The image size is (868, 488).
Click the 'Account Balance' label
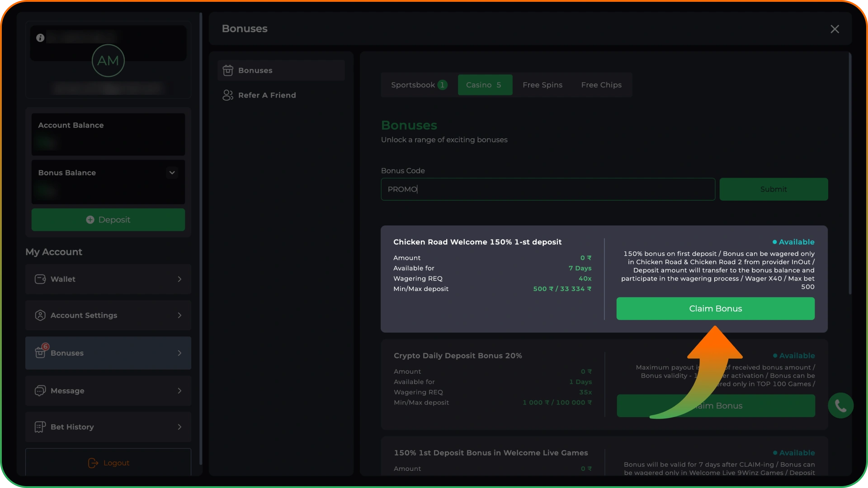pos(71,125)
